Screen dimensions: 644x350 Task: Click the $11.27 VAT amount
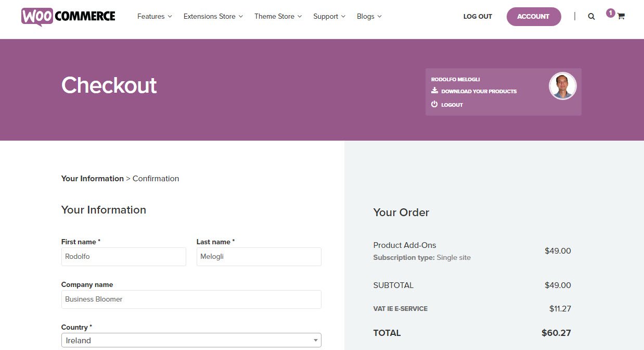pos(560,309)
